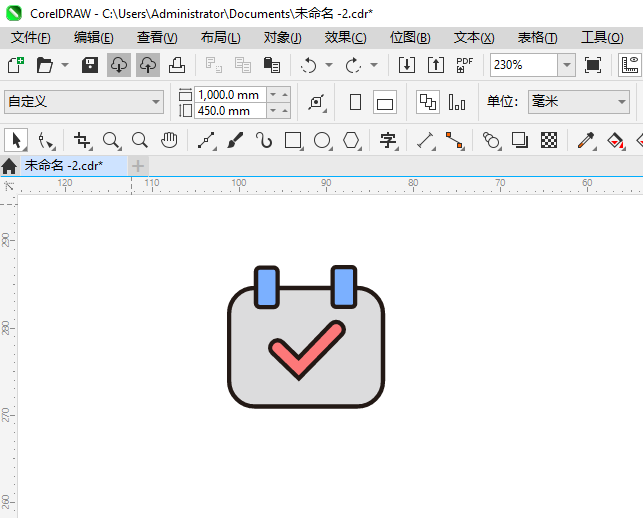
Task: Open a file via folder icon
Action: tap(44, 65)
